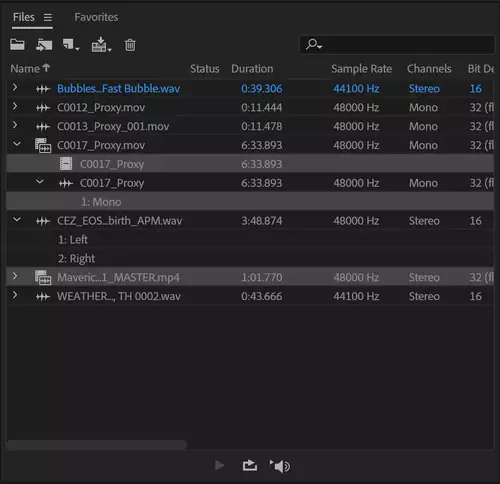Click 44100 Hz in the WEATHER row

(x=356, y=296)
